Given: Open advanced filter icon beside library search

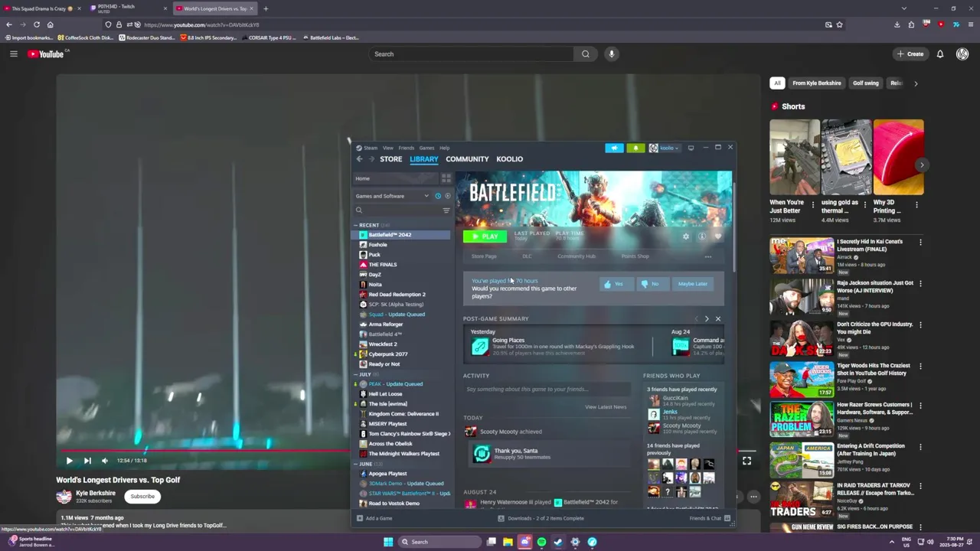Looking at the screenshot, I should pos(446,210).
